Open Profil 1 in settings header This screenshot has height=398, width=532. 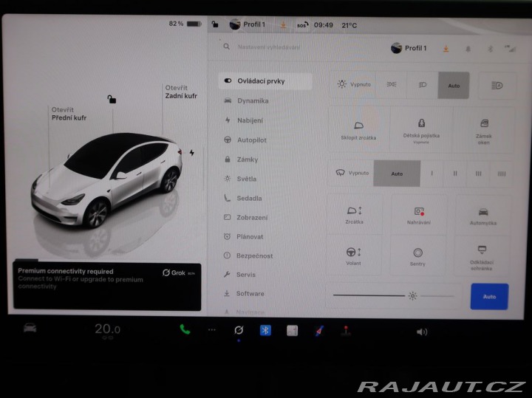coord(409,48)
